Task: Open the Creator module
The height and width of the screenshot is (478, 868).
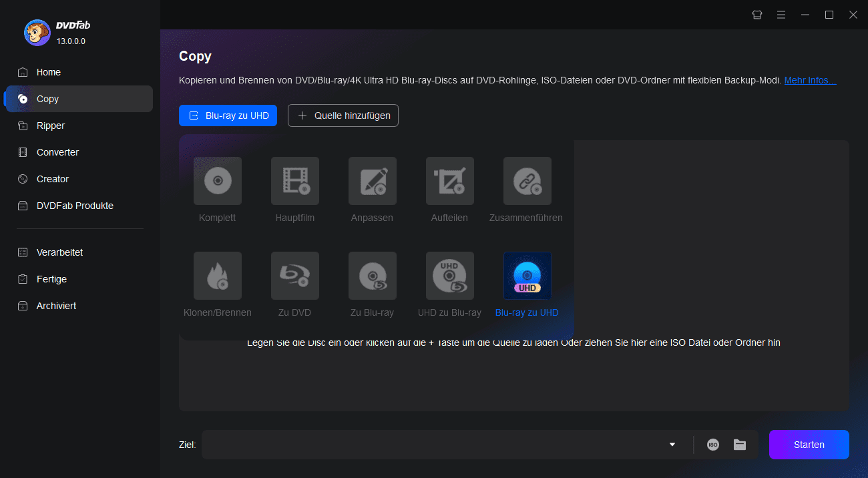Action: click(79, 179)
